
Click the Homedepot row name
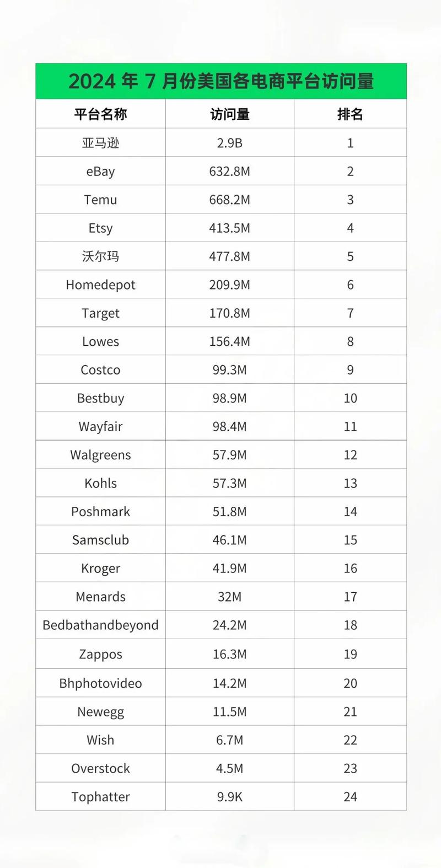[100, 285]
